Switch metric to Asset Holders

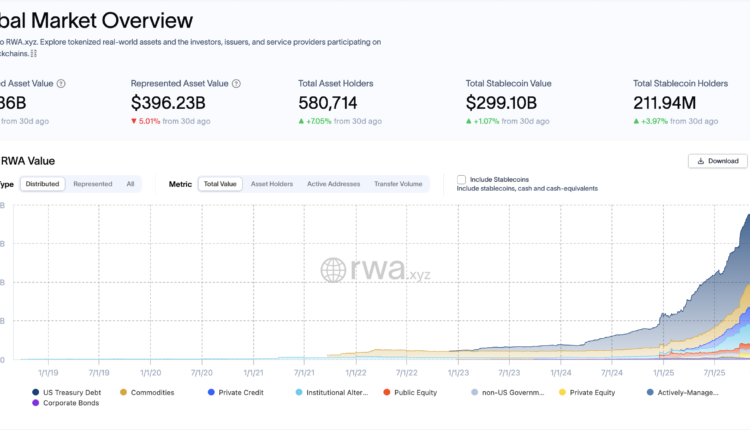271,184
